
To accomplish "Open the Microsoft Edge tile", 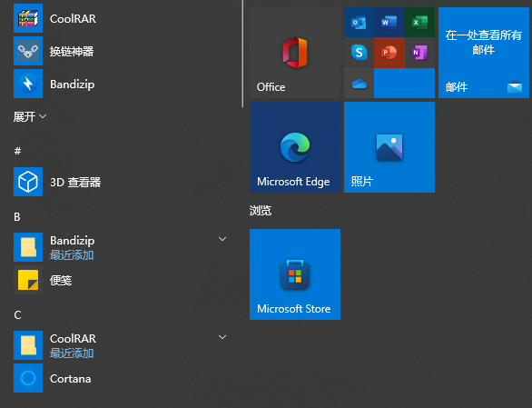I will pos(295,147).
